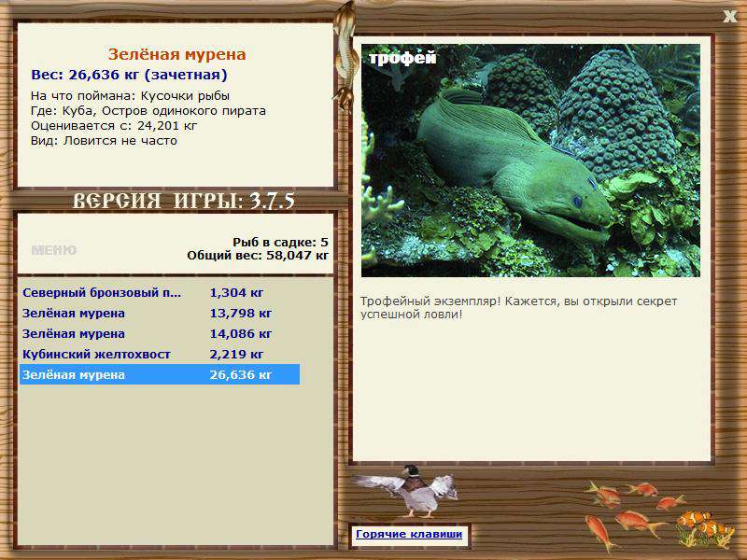The width and height of the screenshot is (747, 560).
Task: Click Где: Куба, Остров одинокого пирата text
Action: click(x=148, y=111)
